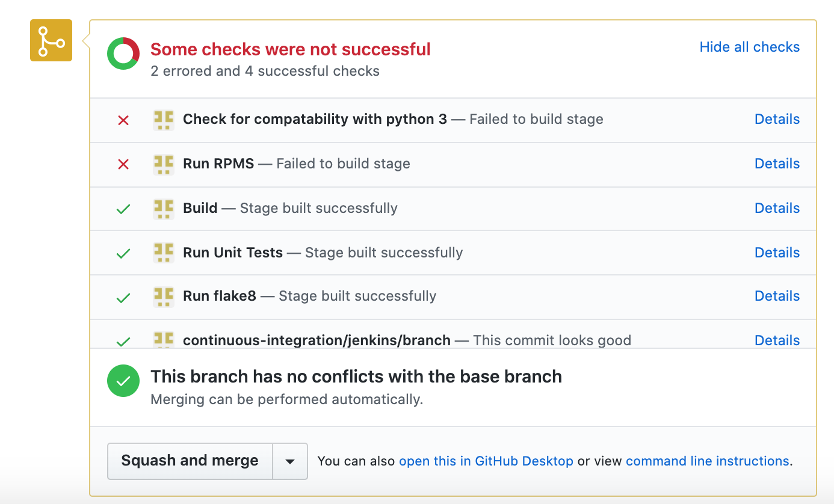Open the merge method dropdown arrow

point(290,461)
